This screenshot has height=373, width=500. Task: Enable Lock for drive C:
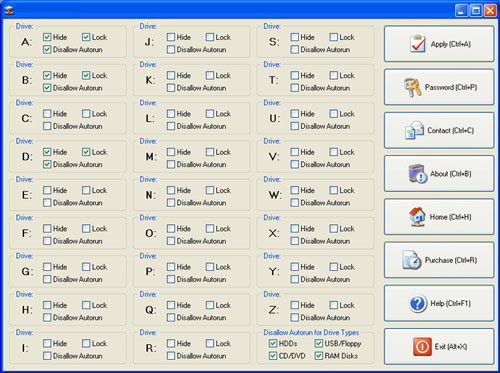86,114
